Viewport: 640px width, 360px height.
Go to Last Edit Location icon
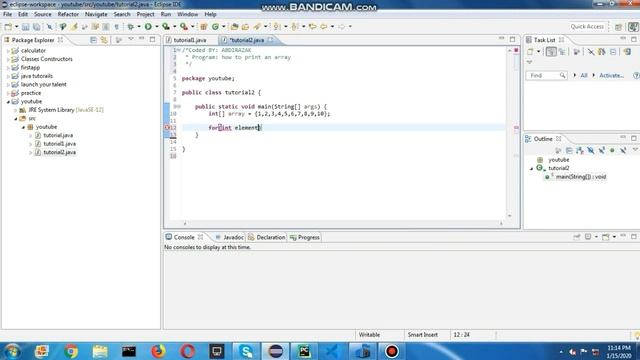point(313,27)
